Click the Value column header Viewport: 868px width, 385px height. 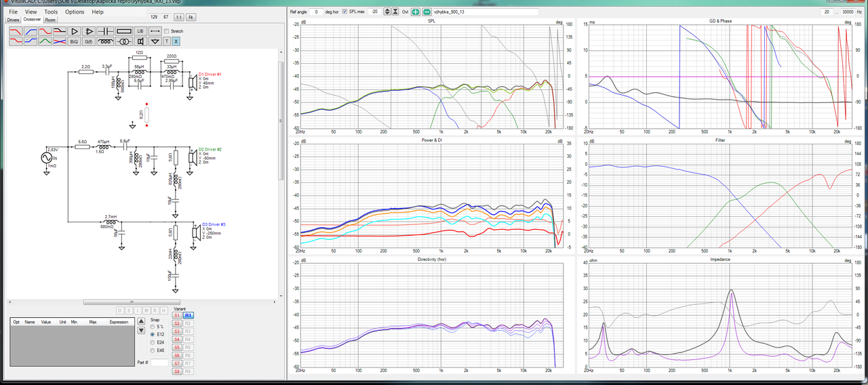pyautogui.click(x=46, y=322)
